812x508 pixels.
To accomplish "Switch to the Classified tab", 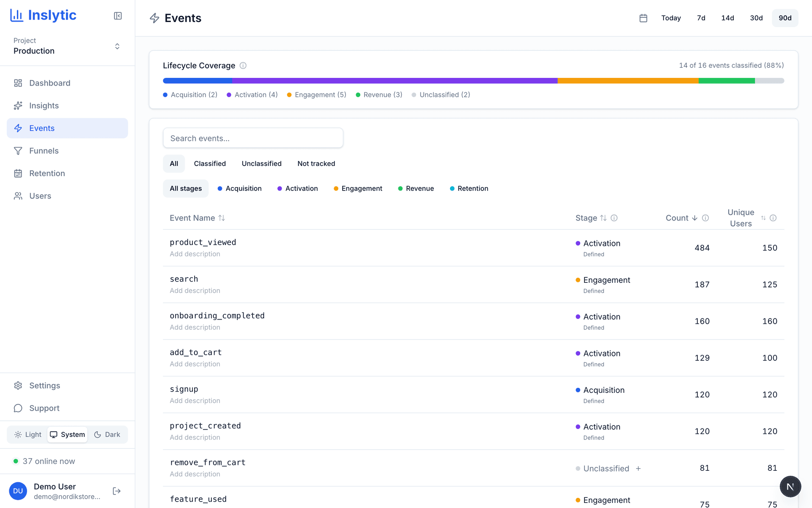I will pyautogui.click(x=210, y=163).
